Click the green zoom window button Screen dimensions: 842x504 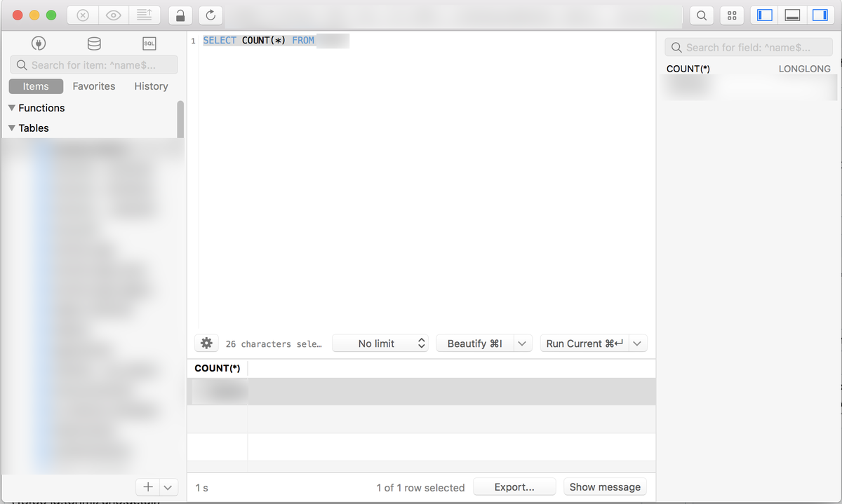[x=51, y=15]
